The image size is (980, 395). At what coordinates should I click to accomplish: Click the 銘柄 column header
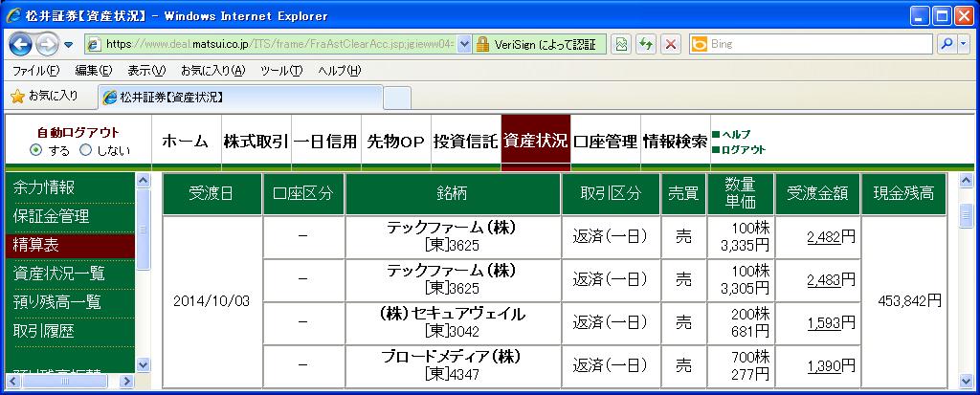453,194
